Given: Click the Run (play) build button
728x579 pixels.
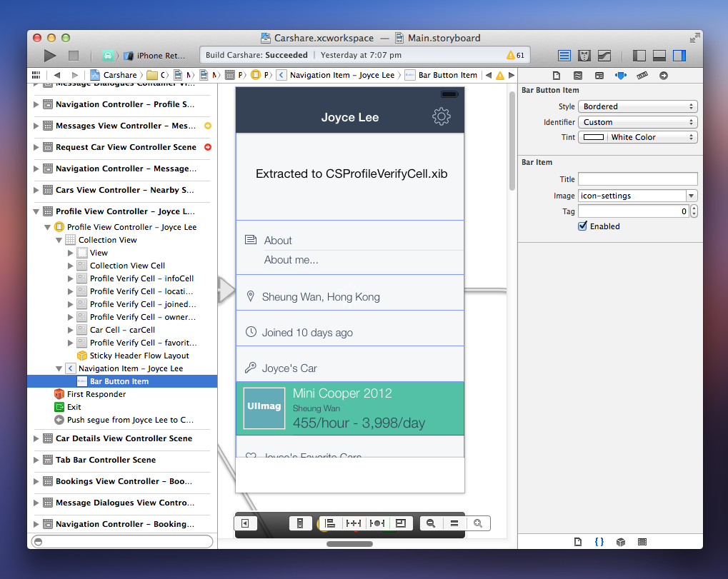Looking at the screenshot, I should 50,56.
